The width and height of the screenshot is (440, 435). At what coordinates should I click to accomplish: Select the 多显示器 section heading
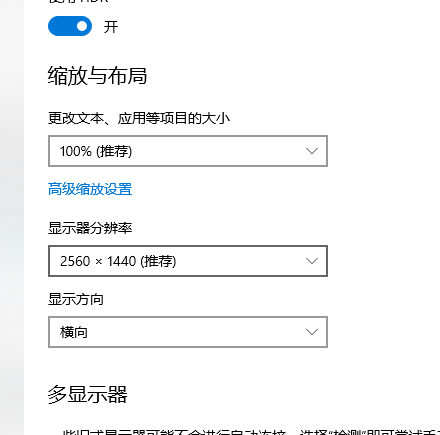(x=88, y=394)
